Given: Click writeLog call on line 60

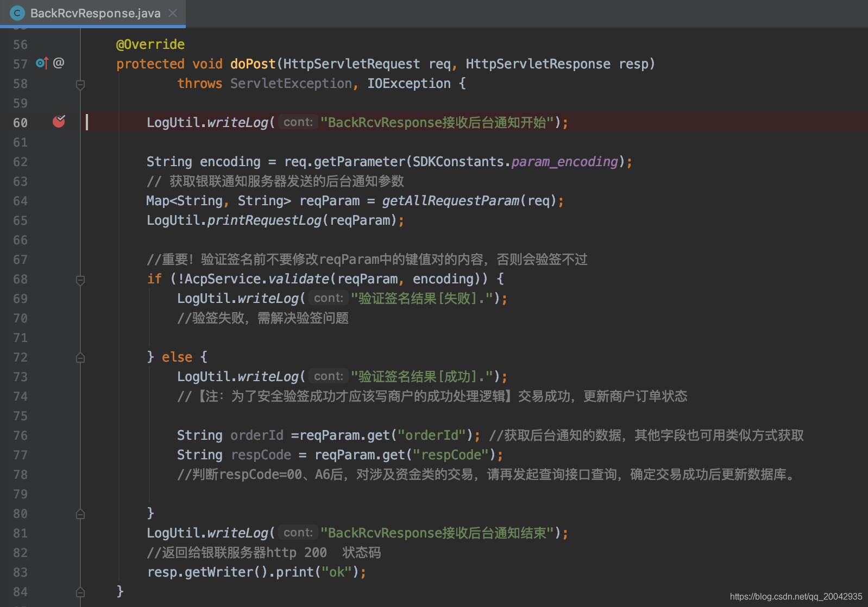Looking at the screenshot, I should point(238,123).
